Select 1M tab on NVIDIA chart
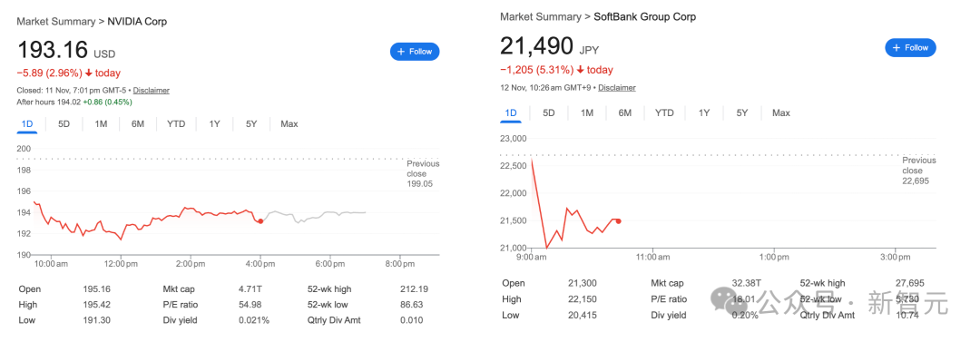The width and height of the screenshot is (980, 342). tap(101, 123)
